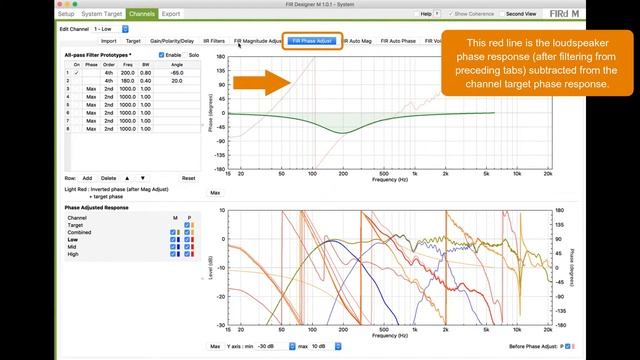Open the FIR Auto Phase sub-tab
The image size is (640, 360).
398,41
